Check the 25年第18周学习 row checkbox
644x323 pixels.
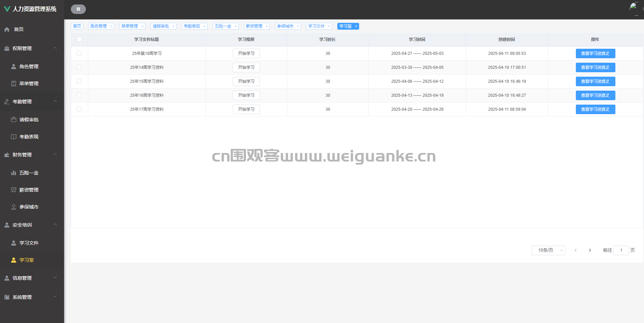tap(79, 53)
